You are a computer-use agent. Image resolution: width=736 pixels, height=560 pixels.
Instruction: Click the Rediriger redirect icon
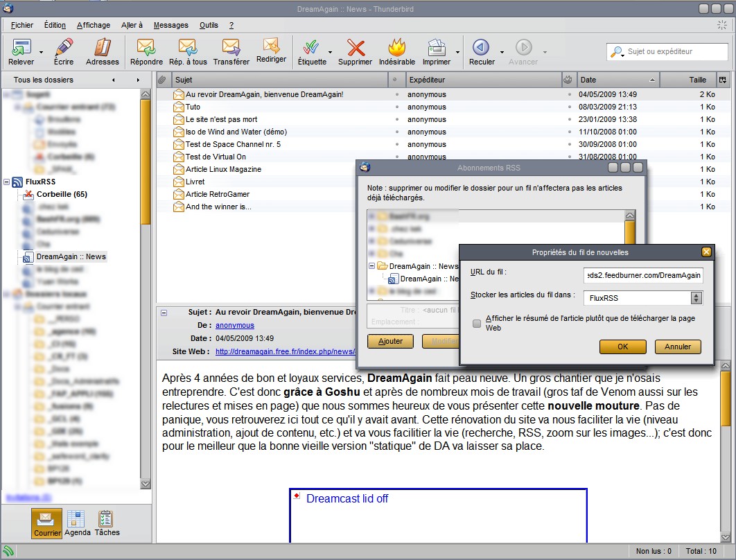pyautogui.click(x=271, y=46)
